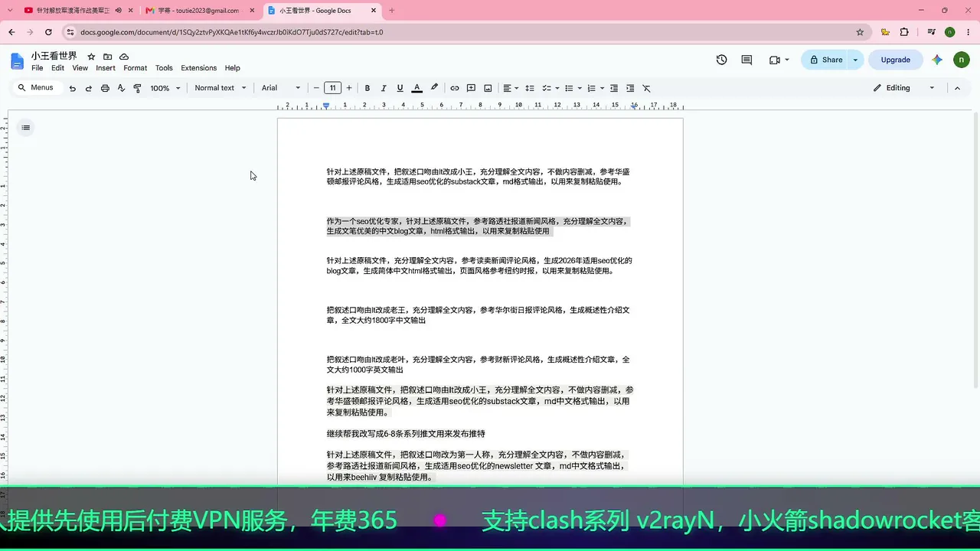Open the Normal text style dropdown
The width and height of the screenshot is (980, 551).
pyautogui.click(x=220, y=88)
